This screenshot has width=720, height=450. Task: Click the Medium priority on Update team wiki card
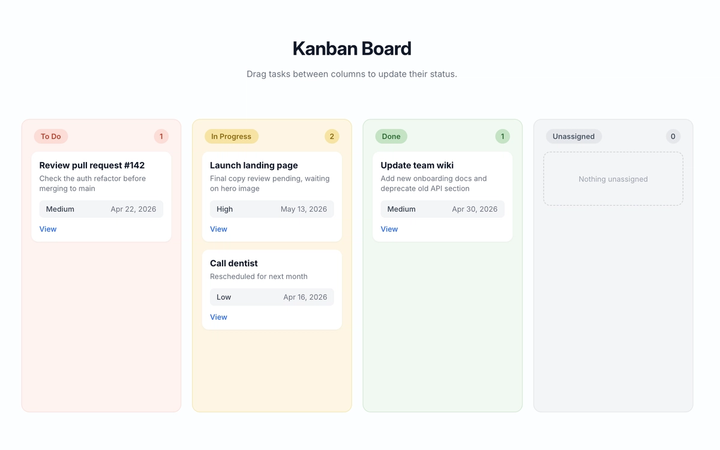(x=401, y=209)
